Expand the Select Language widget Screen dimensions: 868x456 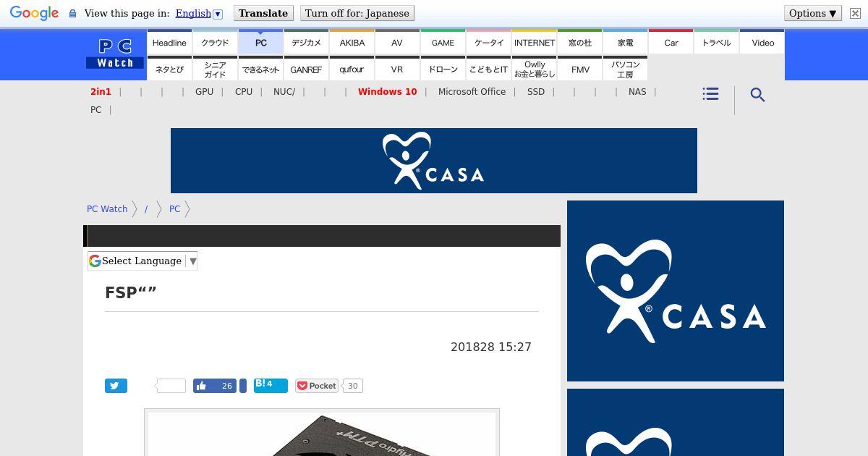click(x=142, y=261)
